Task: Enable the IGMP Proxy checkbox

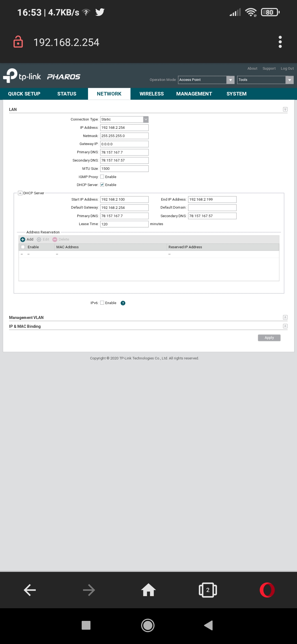Action: [102, 177]
